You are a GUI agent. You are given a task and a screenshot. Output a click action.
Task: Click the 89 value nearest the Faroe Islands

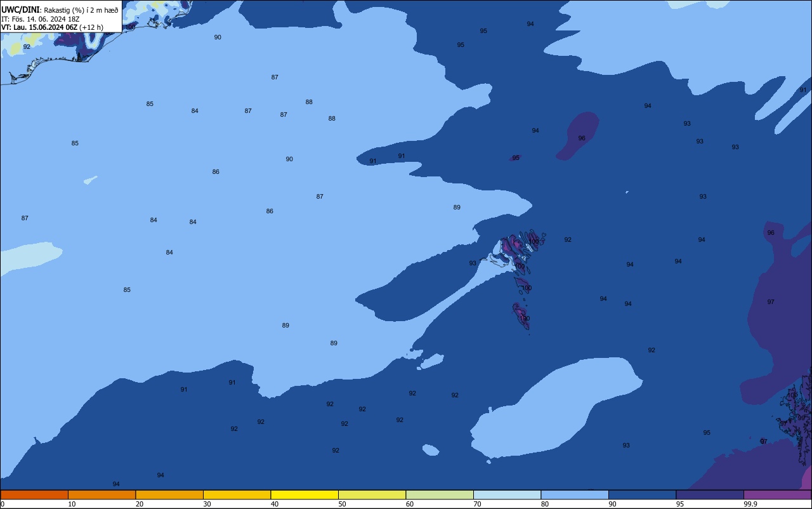pos(457,208)
